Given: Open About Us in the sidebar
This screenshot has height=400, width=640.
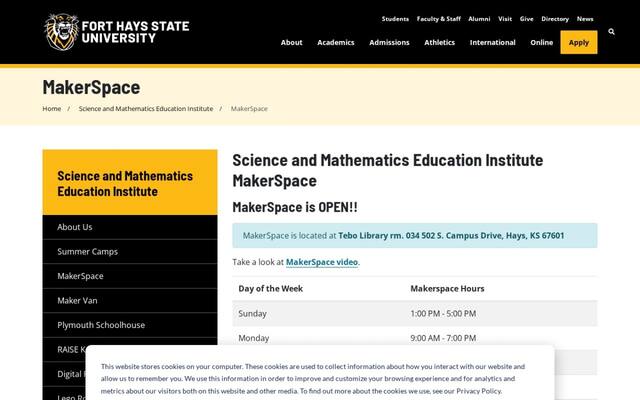Looking at the screenshot, I should [130, 227].
